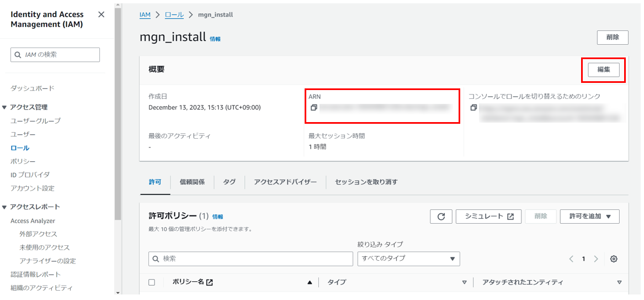This screenshot has height=300, width=644.
Task: Go to IAM breadcrumb link
Action: click(x=145, y=15)
